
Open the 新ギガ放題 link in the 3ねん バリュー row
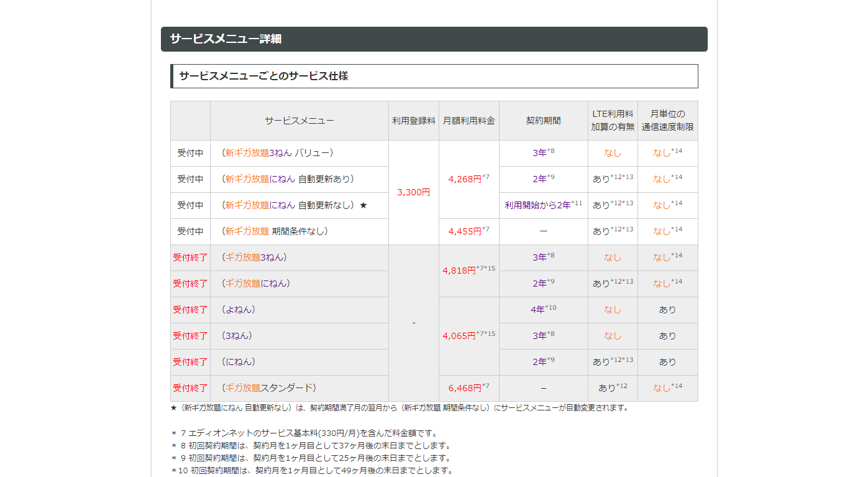coord(247,153)
